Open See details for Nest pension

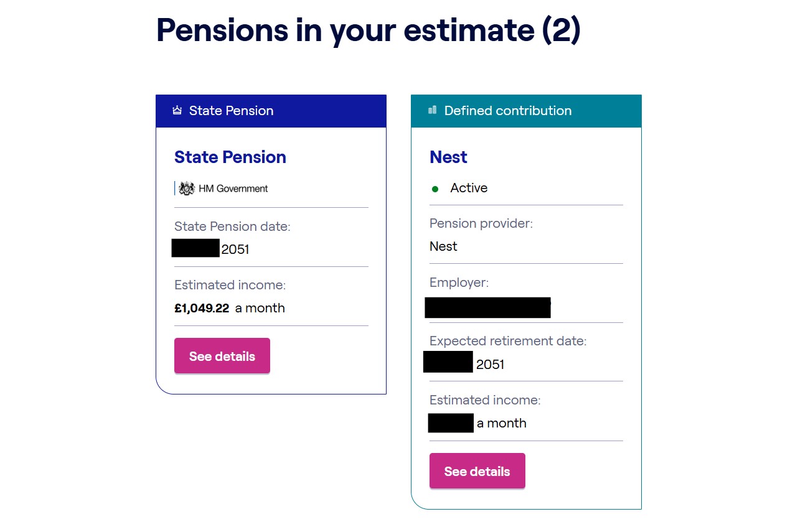tap(477, 471)
